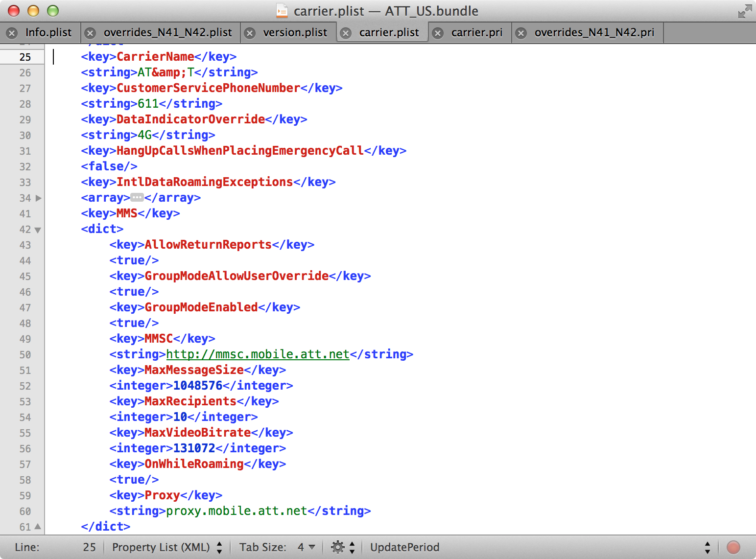Select the carrier.plist tab
The width and height of the screenshot is (756, 559).
[389, 32]
